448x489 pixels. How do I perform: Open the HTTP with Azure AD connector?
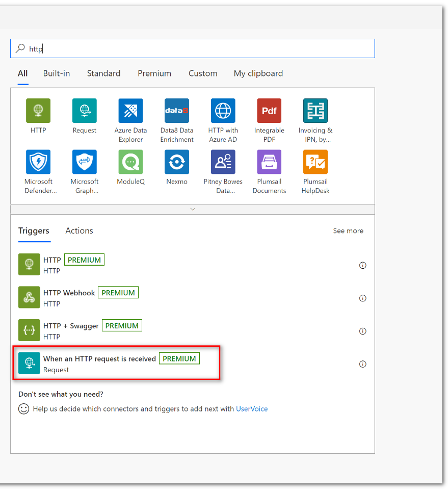tap(223, 111)
